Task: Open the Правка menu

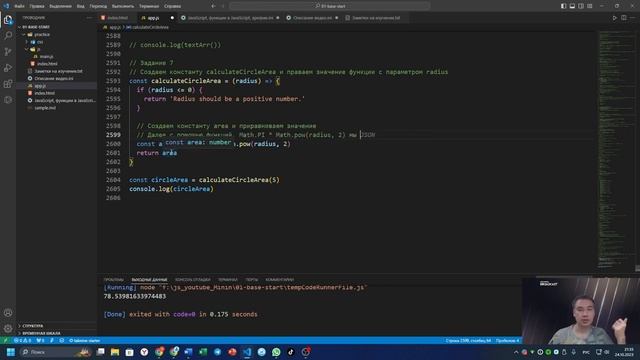Action: [37, 6]
